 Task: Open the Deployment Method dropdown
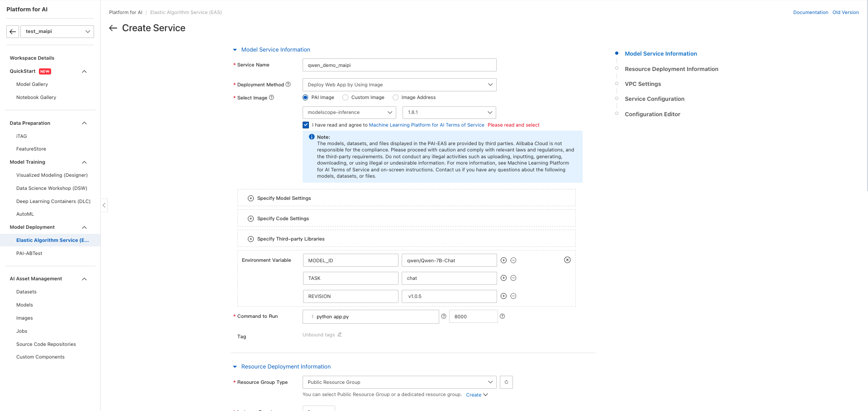[399, 85]
